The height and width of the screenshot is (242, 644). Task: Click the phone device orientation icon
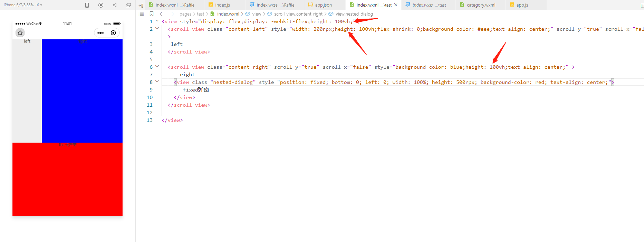(87, 5)
